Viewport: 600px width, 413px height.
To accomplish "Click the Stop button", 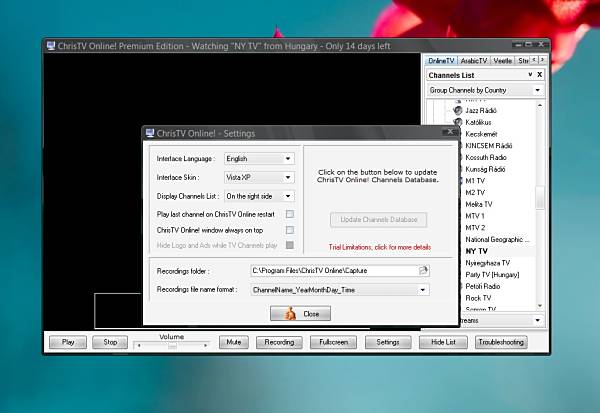I will (x=110, y=342).
